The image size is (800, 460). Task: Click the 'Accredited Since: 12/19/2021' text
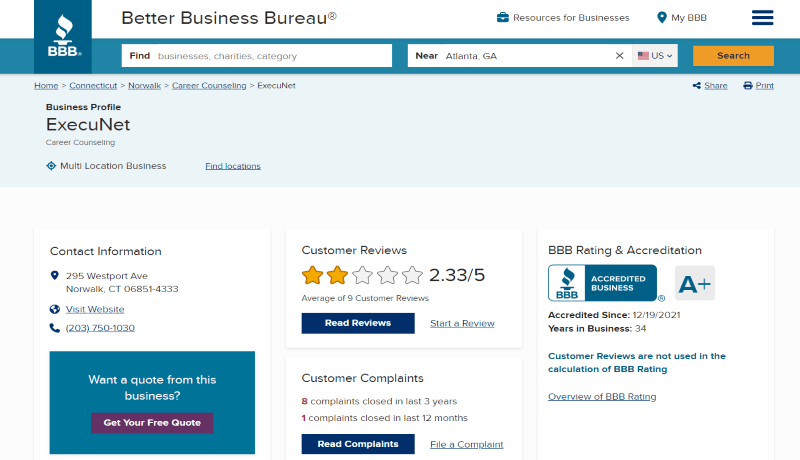pos(614,315)
